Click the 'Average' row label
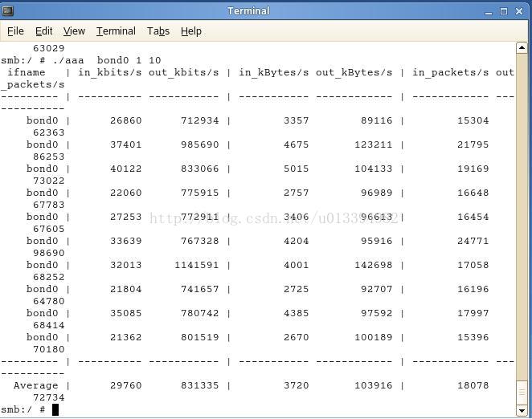 tap(35, 386)
